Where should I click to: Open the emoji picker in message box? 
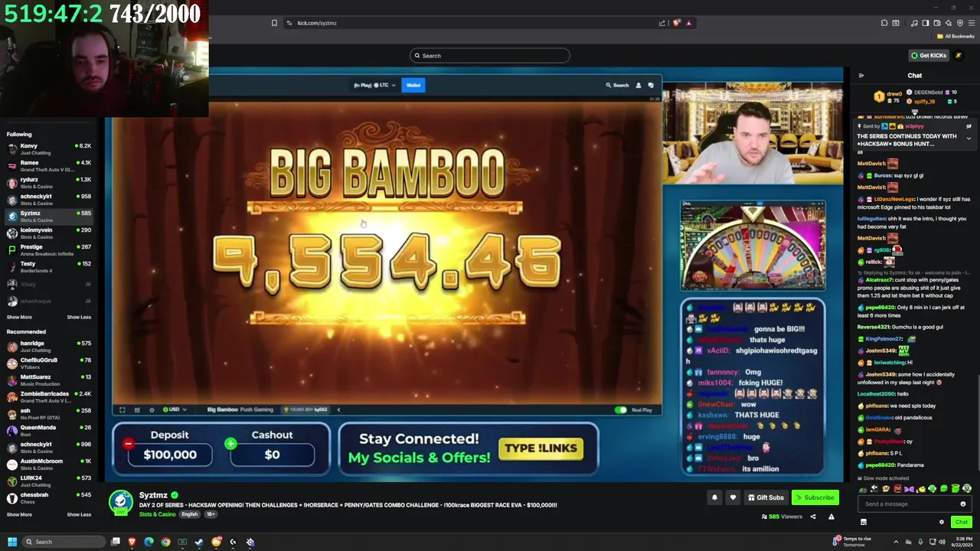pyautogui.click(x=963, y=504)
